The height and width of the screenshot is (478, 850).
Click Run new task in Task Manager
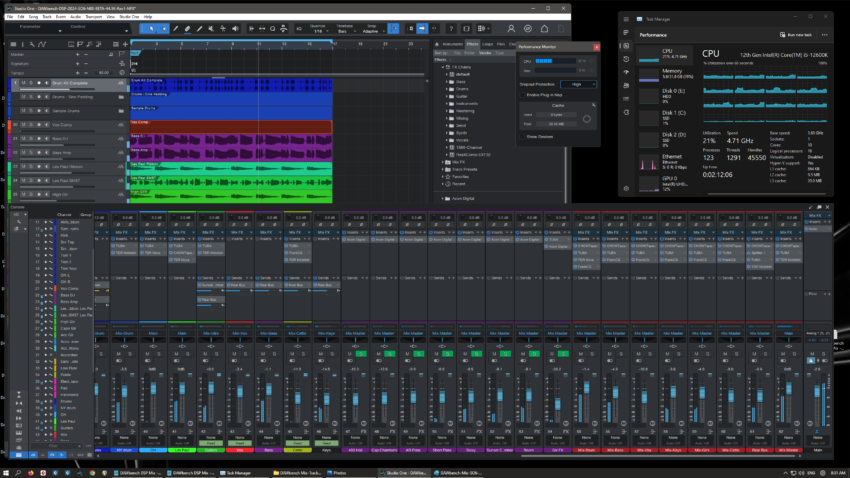796,35
